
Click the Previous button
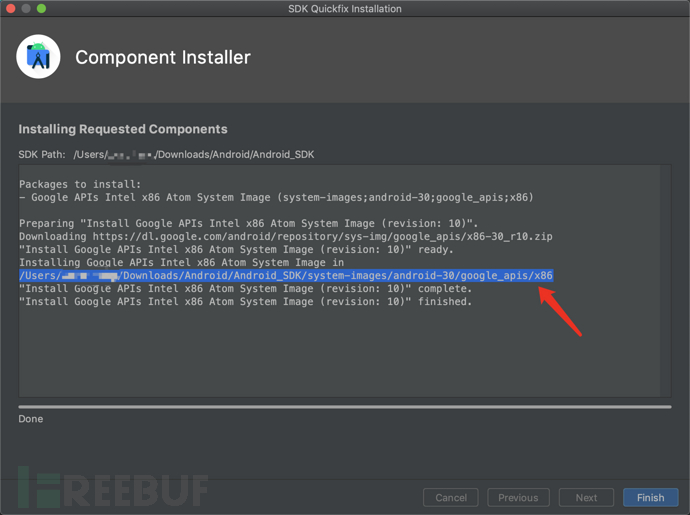click(x=518, y=497)
